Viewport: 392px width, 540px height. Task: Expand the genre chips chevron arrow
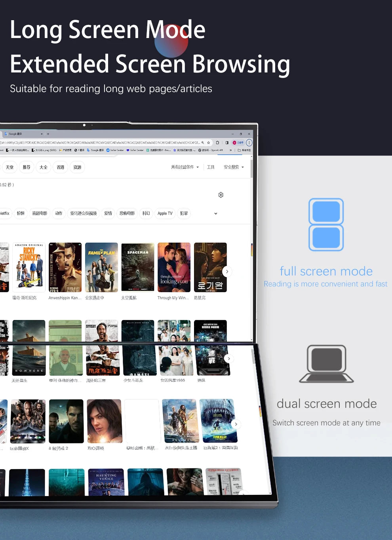point(216,213)
